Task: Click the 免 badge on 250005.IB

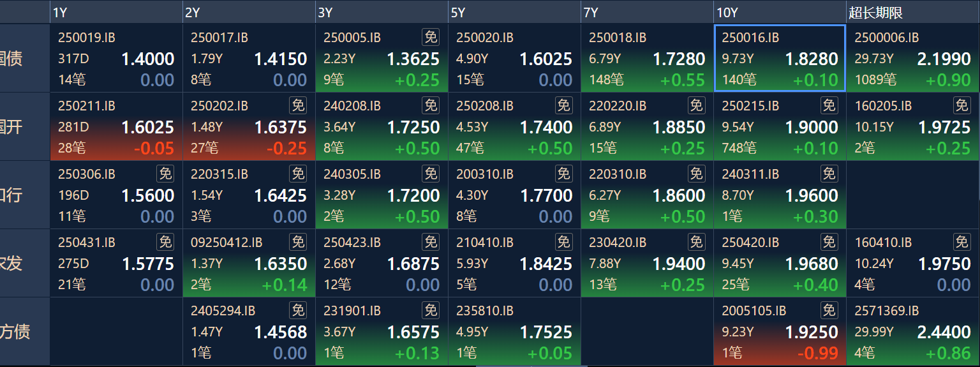Action: point(431,37)
